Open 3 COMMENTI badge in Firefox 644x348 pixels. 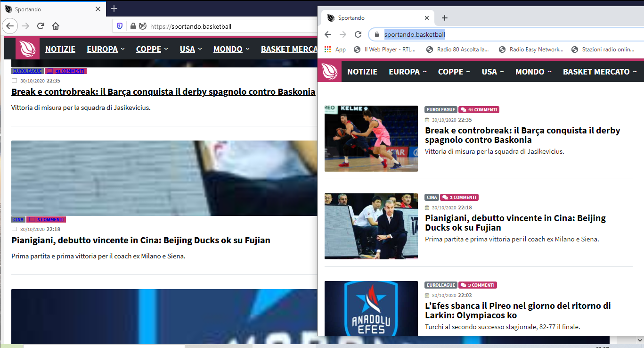click(46, 220)
